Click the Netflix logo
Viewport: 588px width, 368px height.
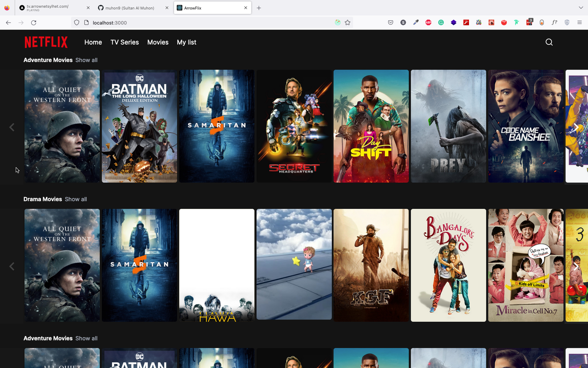pos(46,42)
